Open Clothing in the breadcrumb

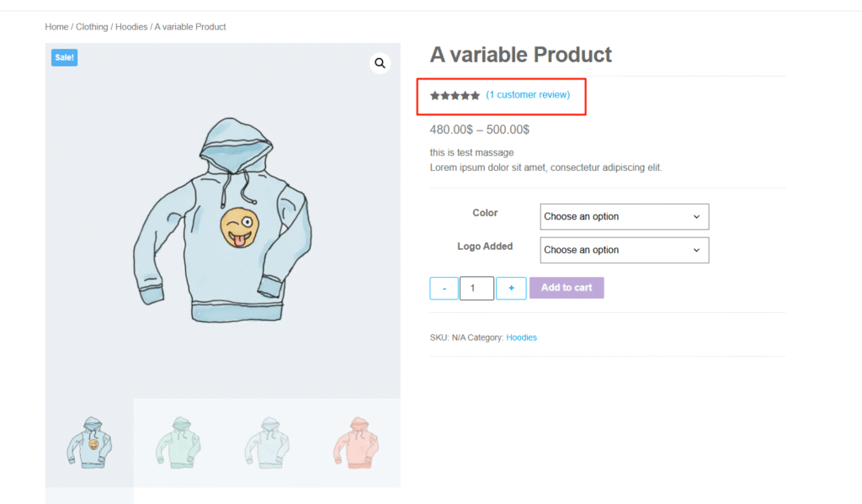[x=92, y=27]
